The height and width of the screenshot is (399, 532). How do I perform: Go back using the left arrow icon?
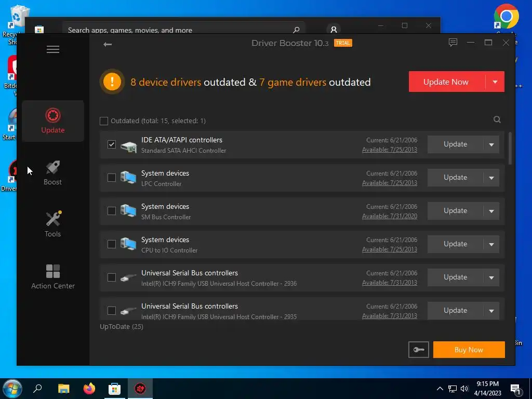click(x=108, y=45)
